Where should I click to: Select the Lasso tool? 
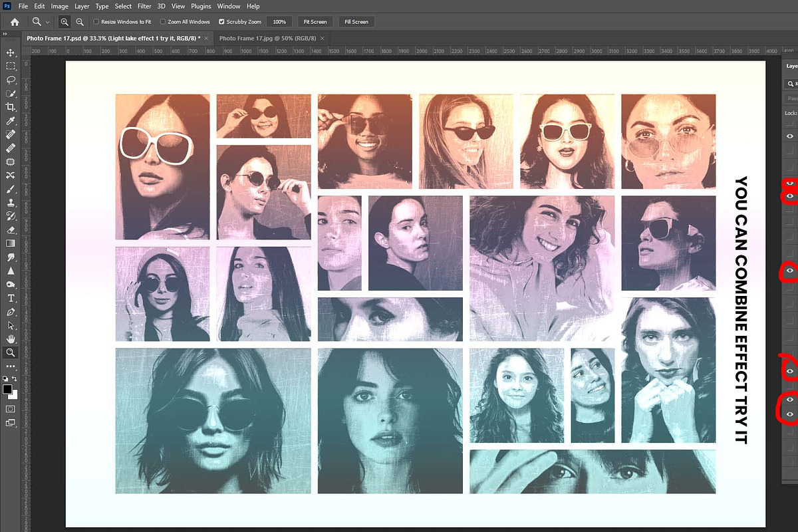[10, 80]
